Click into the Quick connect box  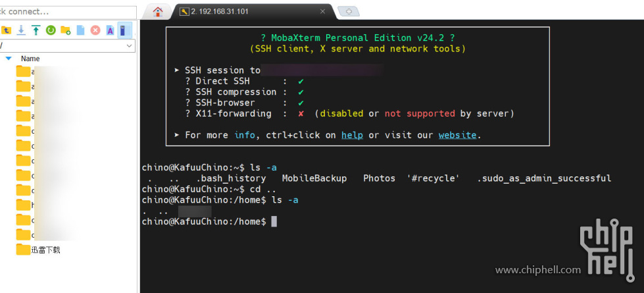point(68,11)
